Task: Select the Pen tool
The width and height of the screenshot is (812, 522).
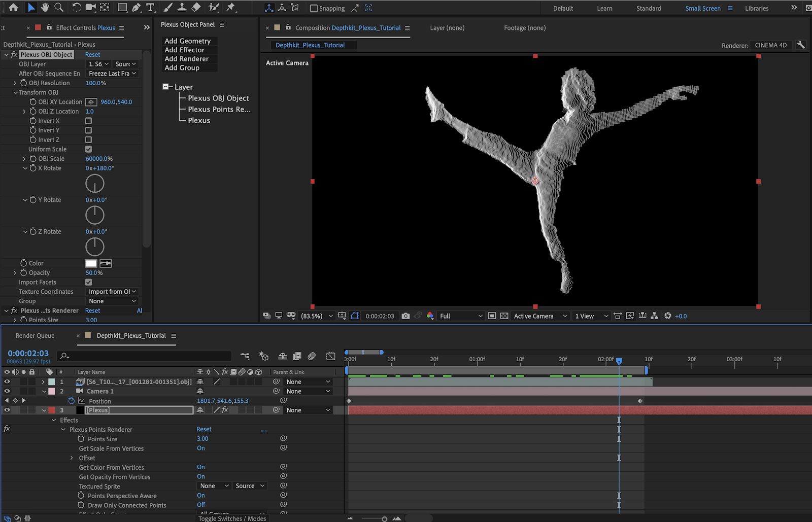Action: (137, 7)
